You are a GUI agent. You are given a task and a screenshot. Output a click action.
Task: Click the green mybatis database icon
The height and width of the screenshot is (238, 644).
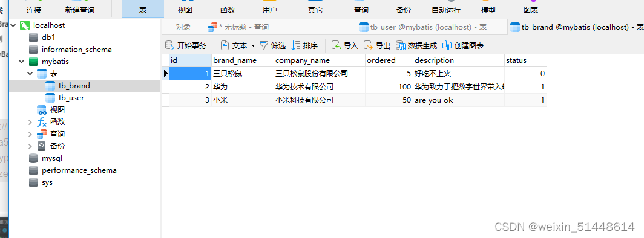click(34, 62)
